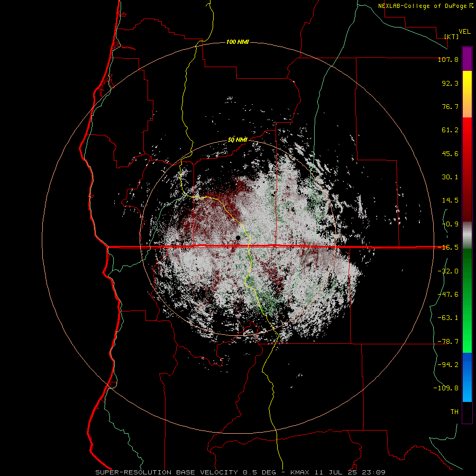
Task: Click the yellow-orange segment of the color bar
Action: pos(467,94)
